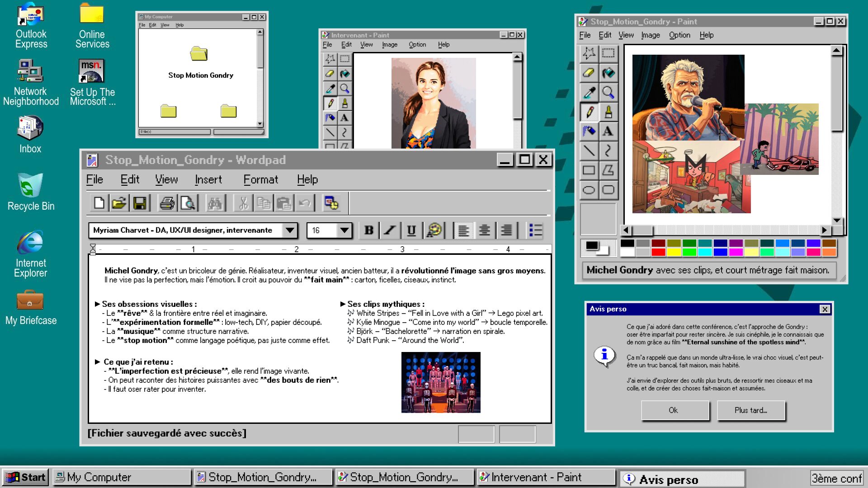The image size is (868, 488).
Task: Select Fill With Color tool in Stop_Motion_Gondry Paint
Action: tap(609, 72)
